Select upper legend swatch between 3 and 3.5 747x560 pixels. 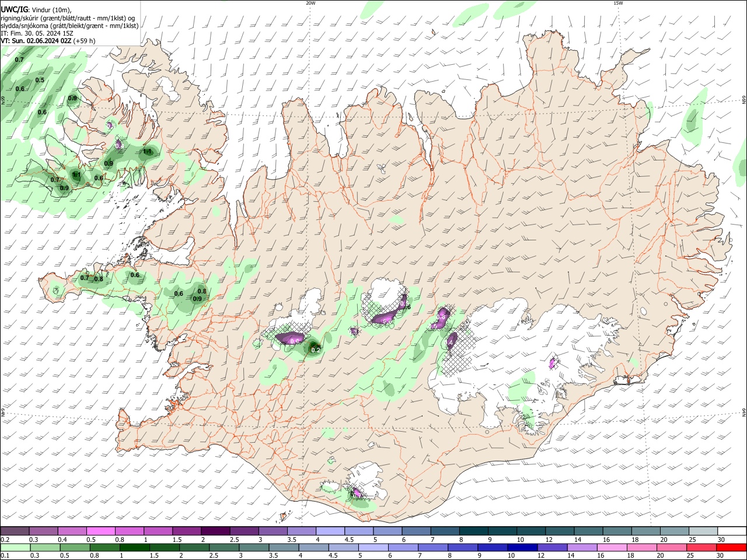[x=273, y=531]
